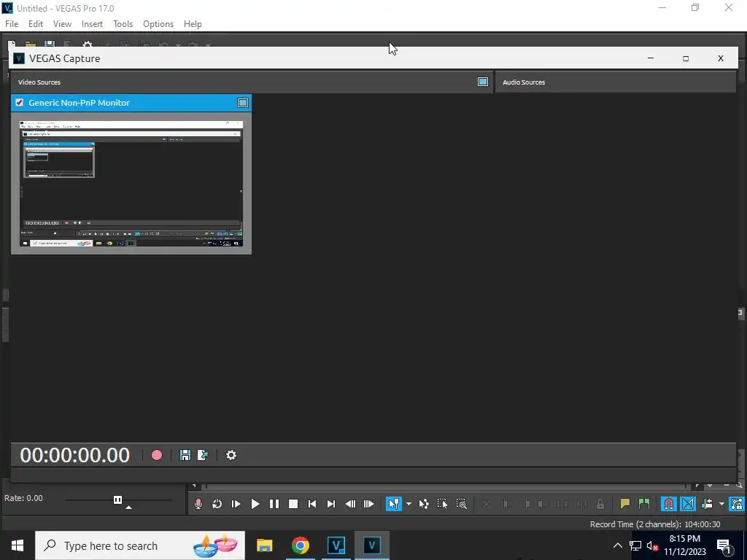Open the View menu

(x=63, y=24)
